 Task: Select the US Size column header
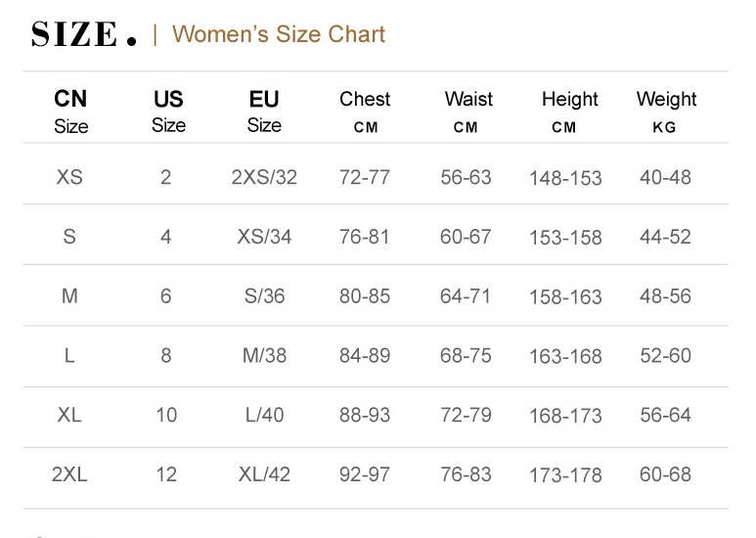(x=168, y=112)
